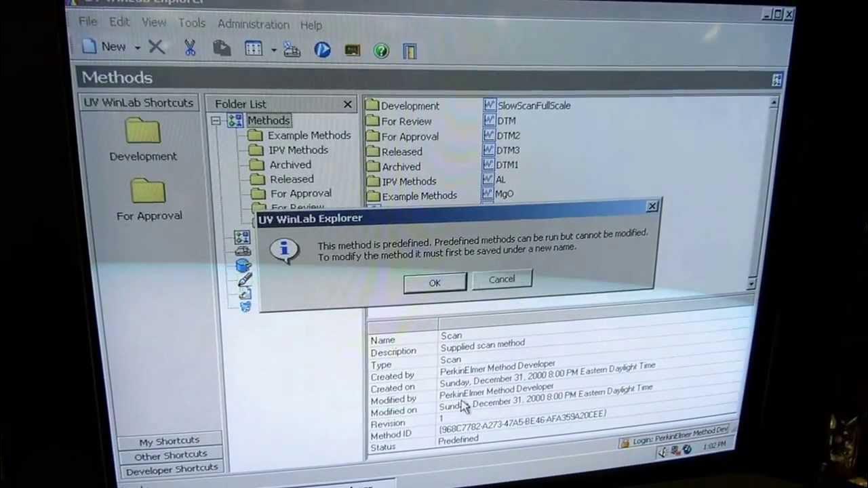
Task: Click the tree node icon below the method folders
Action: pos(242,237)
